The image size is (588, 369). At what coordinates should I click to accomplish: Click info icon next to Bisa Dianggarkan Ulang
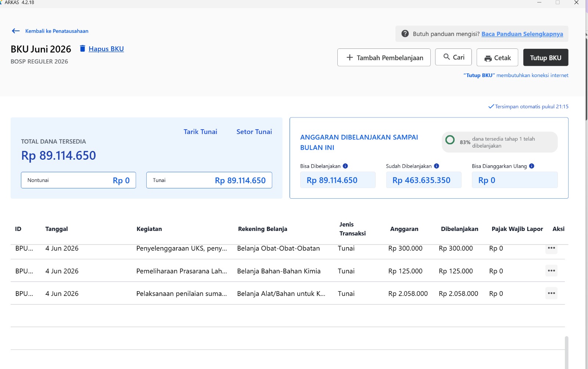pyautogui.click(x=532, y=166)
